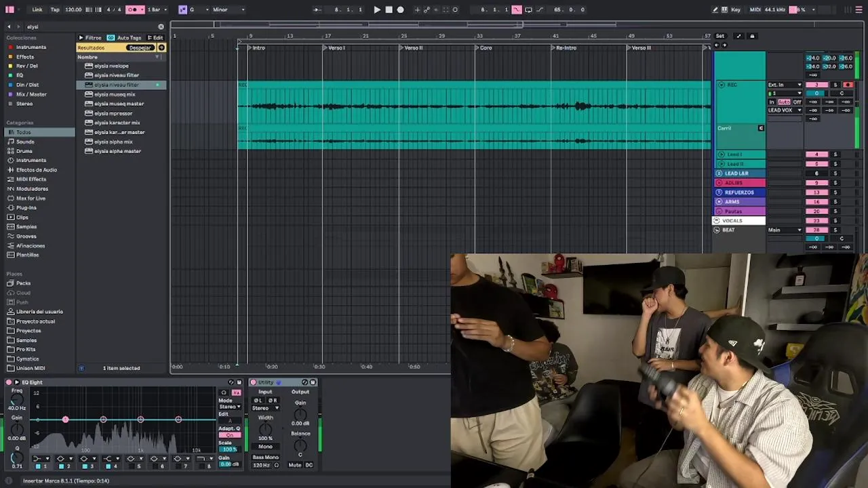
Task: Toggle the arrangement loop switch
Action: pos(528,9)
